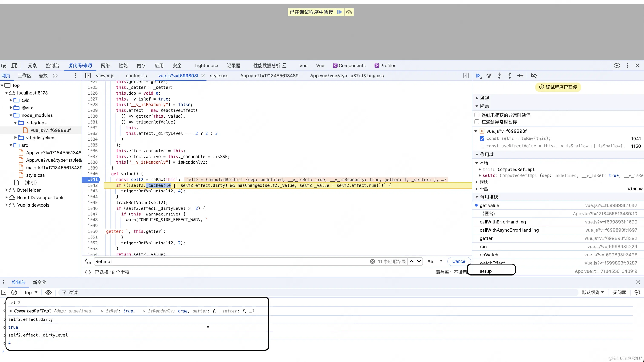Switch to the 网络 panel tab
This screenshot has width=644, height=362.
click(105, 66)
